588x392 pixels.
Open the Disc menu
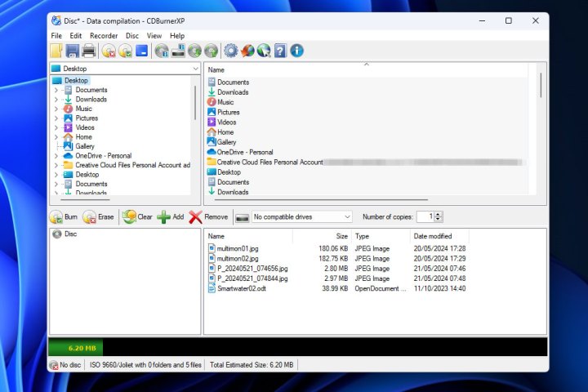click(132, 36)
